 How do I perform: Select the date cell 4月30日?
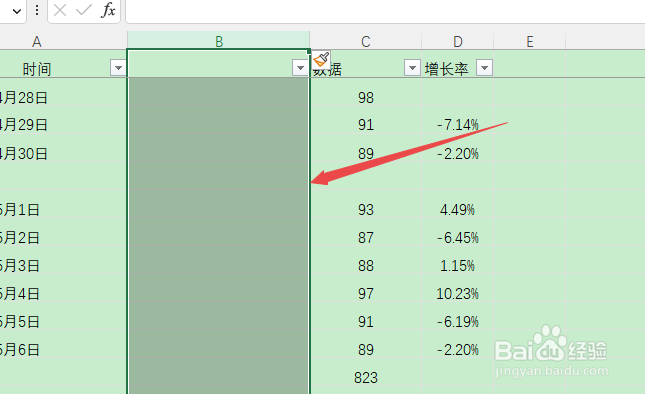pyautogui.click(x=63, y=148)
